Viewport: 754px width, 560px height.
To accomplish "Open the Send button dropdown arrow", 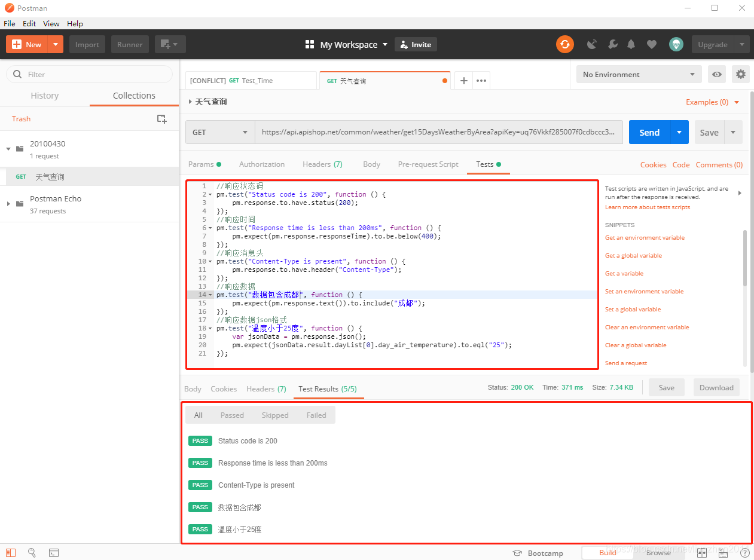I will 679,132.
